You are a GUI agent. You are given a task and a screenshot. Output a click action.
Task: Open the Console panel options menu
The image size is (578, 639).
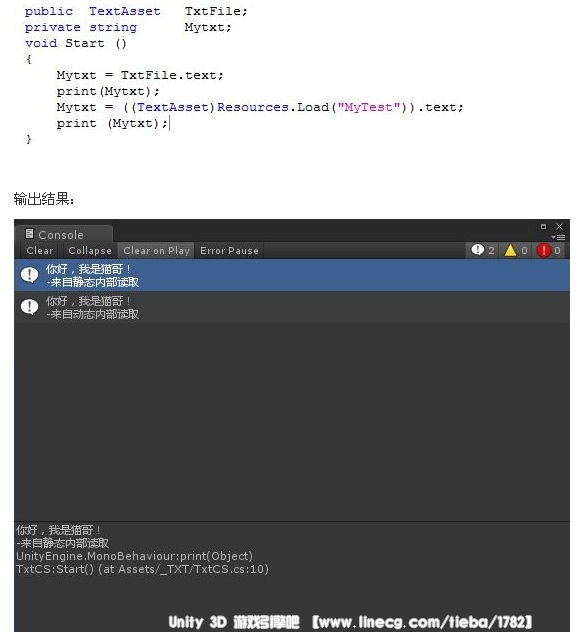pos(558,237)
